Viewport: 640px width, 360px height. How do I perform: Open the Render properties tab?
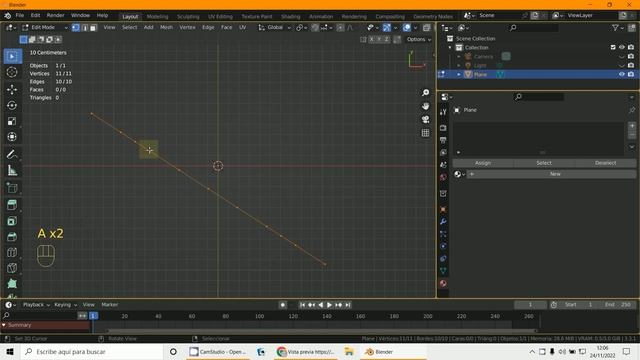point(443,128)
